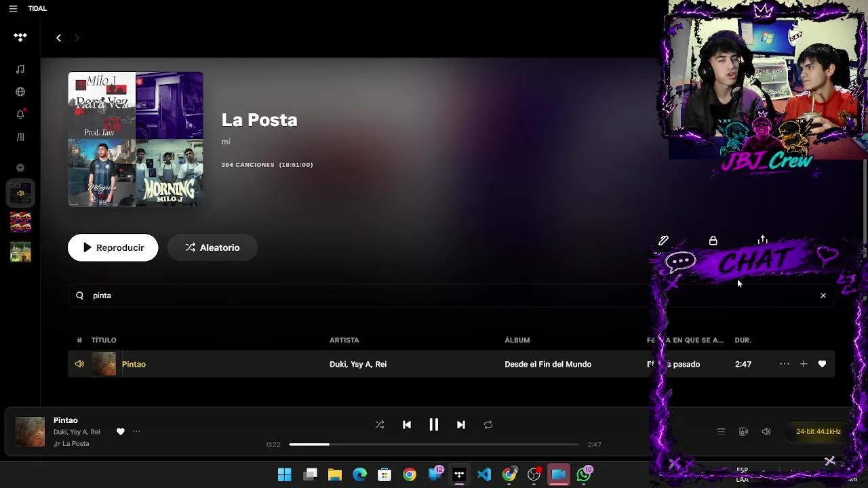Sort by ÁLBUM column header
The image size is (868, 488).
(x=517, y=340)
